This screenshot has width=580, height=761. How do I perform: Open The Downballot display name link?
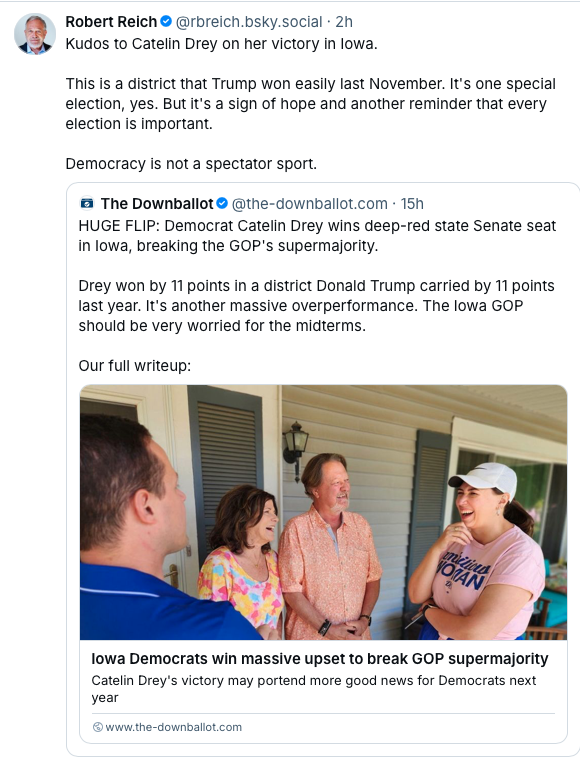[157, 204]
